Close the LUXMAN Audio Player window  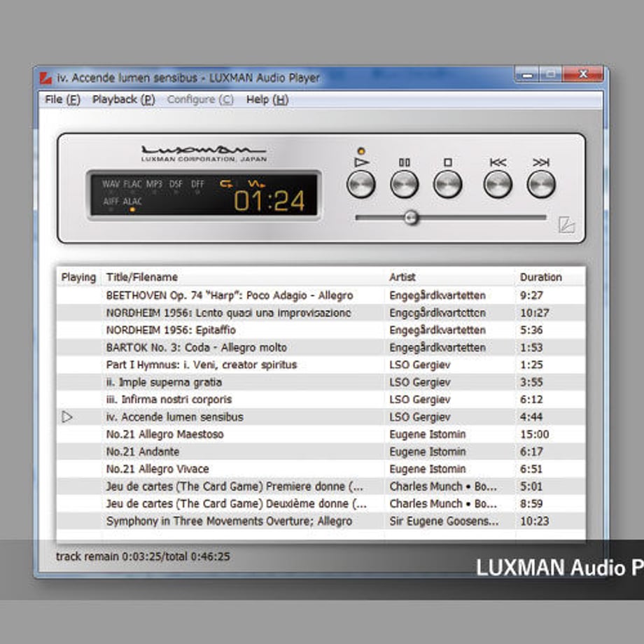[583, 74]
